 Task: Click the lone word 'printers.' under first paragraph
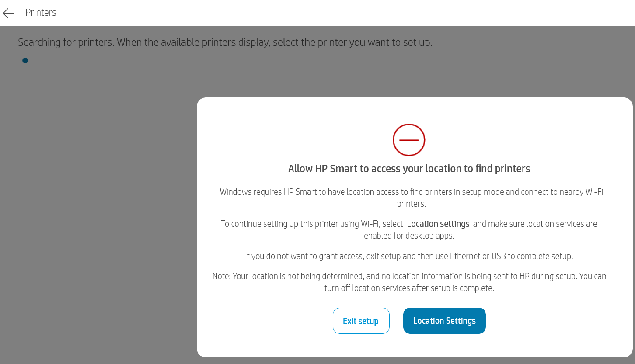pos(411,204)
